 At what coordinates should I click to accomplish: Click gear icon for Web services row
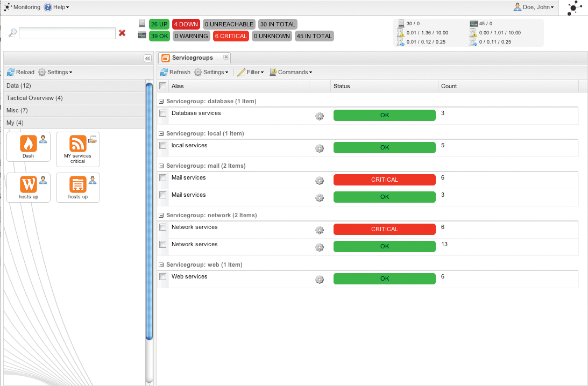tap(320, 279)
